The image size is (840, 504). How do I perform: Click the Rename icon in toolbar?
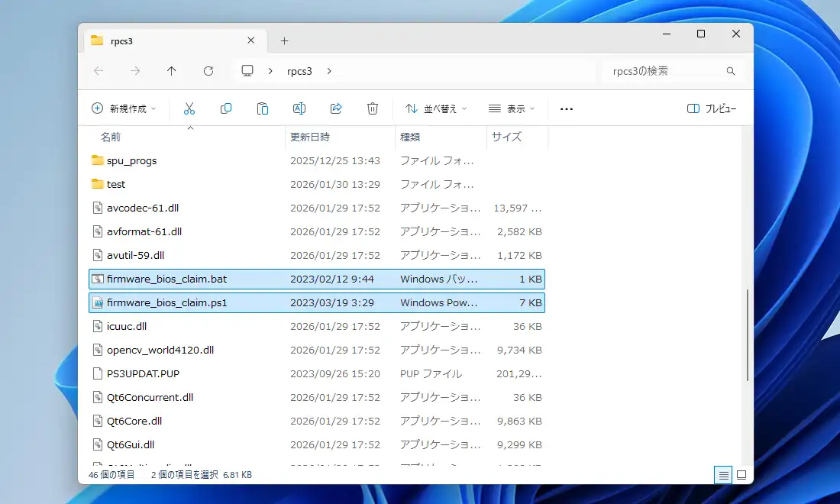click(x=299, y=108)
